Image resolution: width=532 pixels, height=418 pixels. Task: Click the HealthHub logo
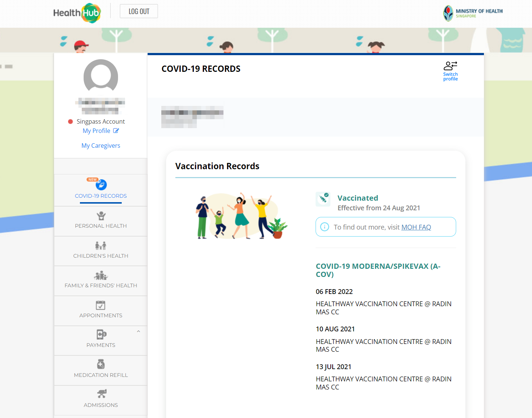(x=77, y=13)
